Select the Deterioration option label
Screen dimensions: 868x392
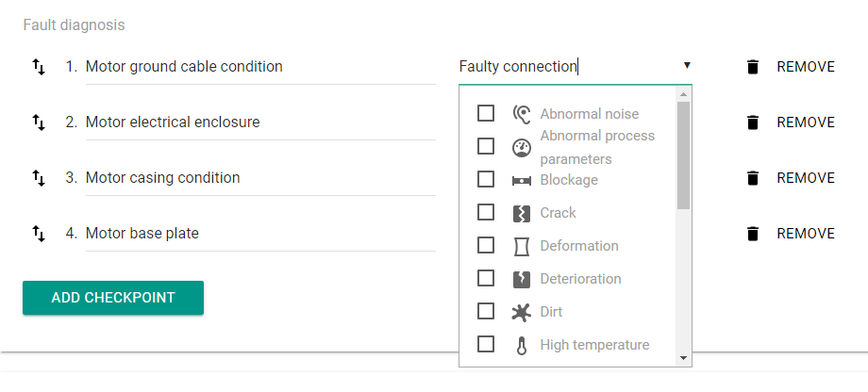coord(580,279)
